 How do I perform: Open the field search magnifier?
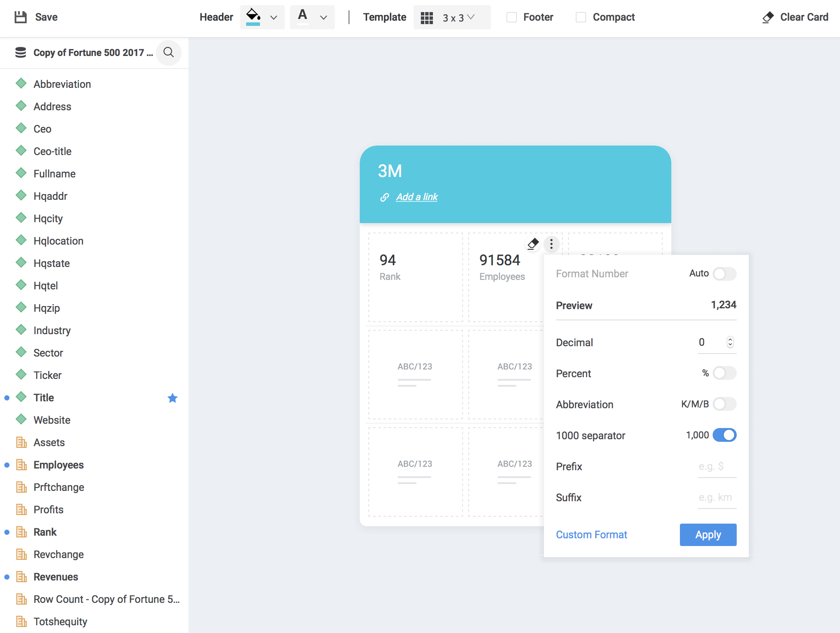pyautogui.click(x=169, y=53)
